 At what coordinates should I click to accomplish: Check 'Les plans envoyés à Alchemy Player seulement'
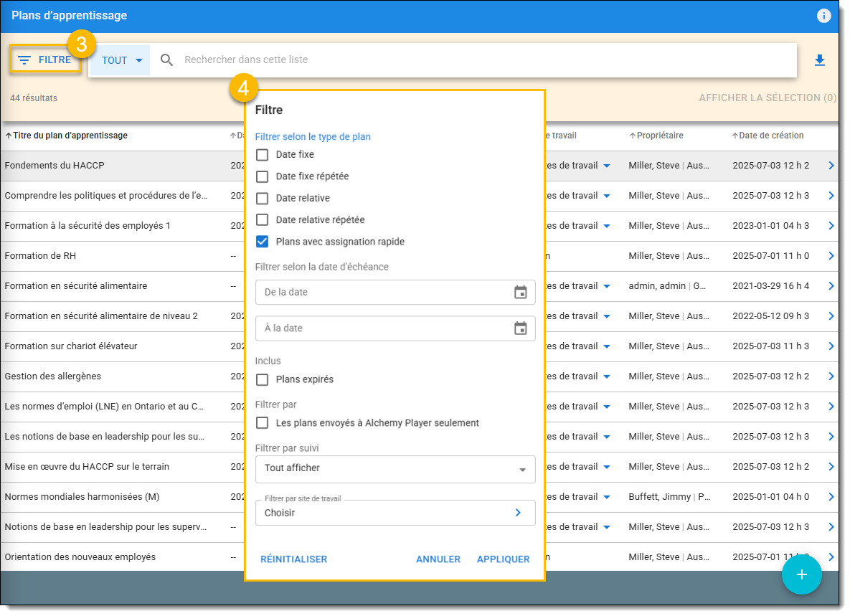[263, 424]
